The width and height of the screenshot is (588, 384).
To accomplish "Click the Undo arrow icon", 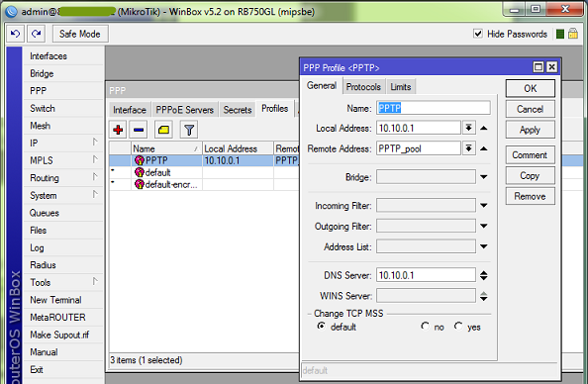I will coord(16,34).
